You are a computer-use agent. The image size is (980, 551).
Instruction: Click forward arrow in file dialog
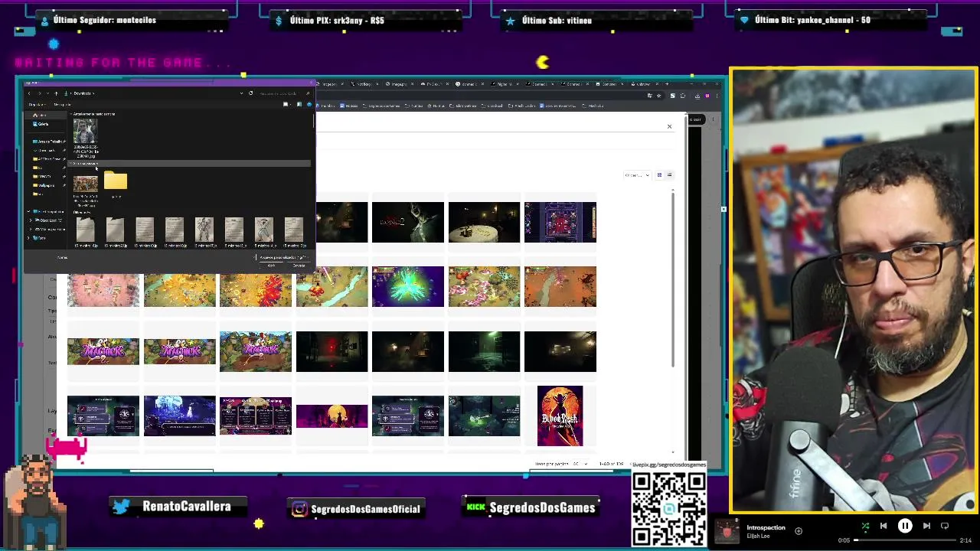point(40,93)
